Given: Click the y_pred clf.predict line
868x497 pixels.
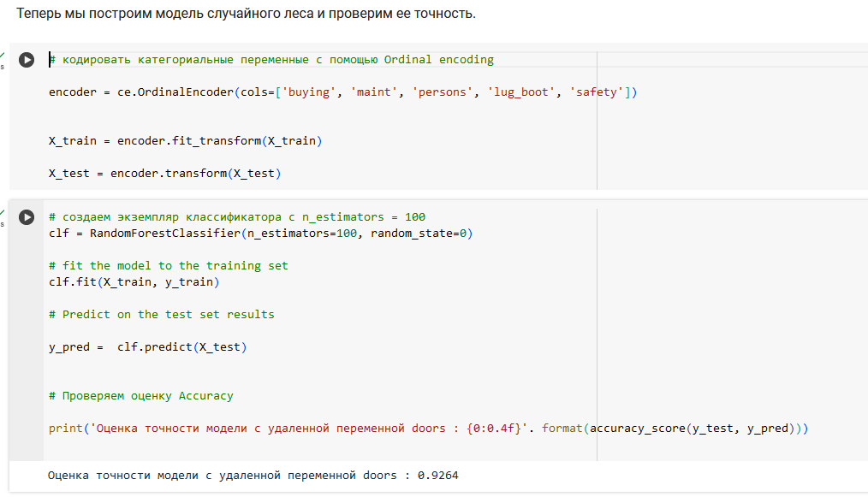Looking at the screenshot, I should coord(147,347).
